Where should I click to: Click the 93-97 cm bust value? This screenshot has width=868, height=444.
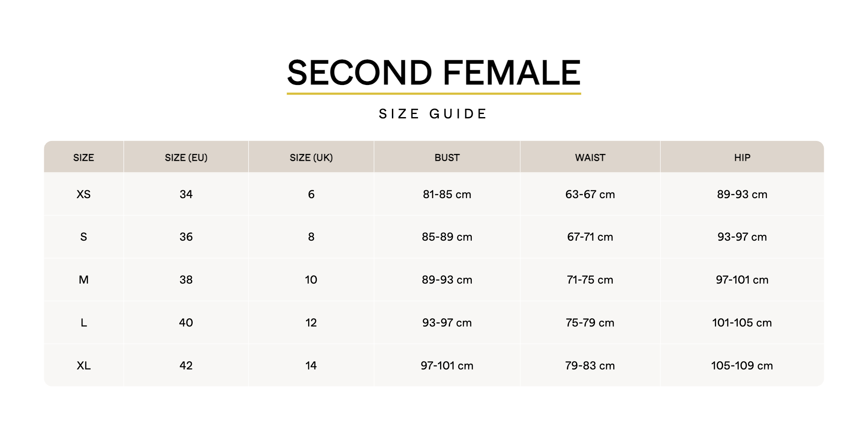click(447, 323)
